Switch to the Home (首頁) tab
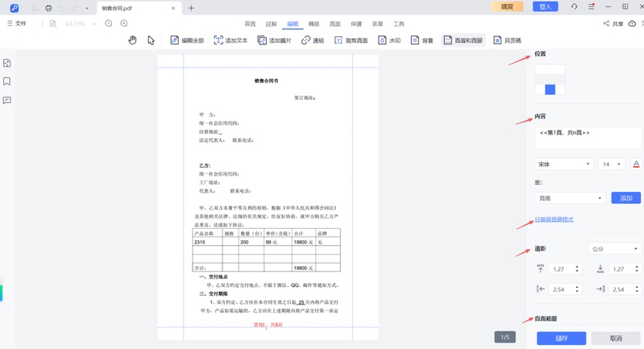This screenshot has width=644, height=349. click(x=250, y=24)
